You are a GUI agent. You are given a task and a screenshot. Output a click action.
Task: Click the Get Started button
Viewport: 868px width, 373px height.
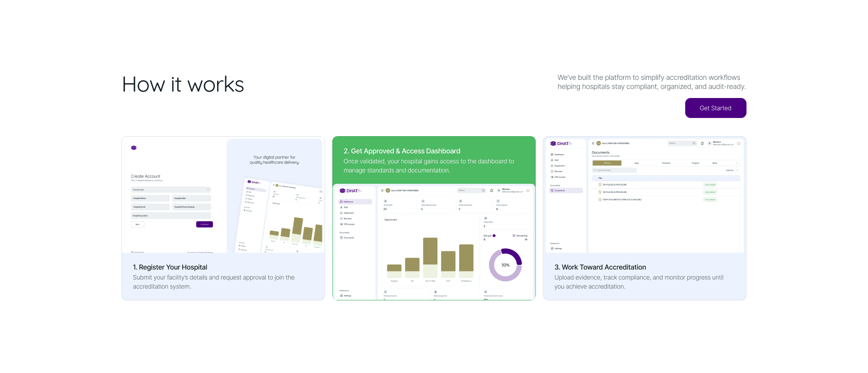click(715, 108)
